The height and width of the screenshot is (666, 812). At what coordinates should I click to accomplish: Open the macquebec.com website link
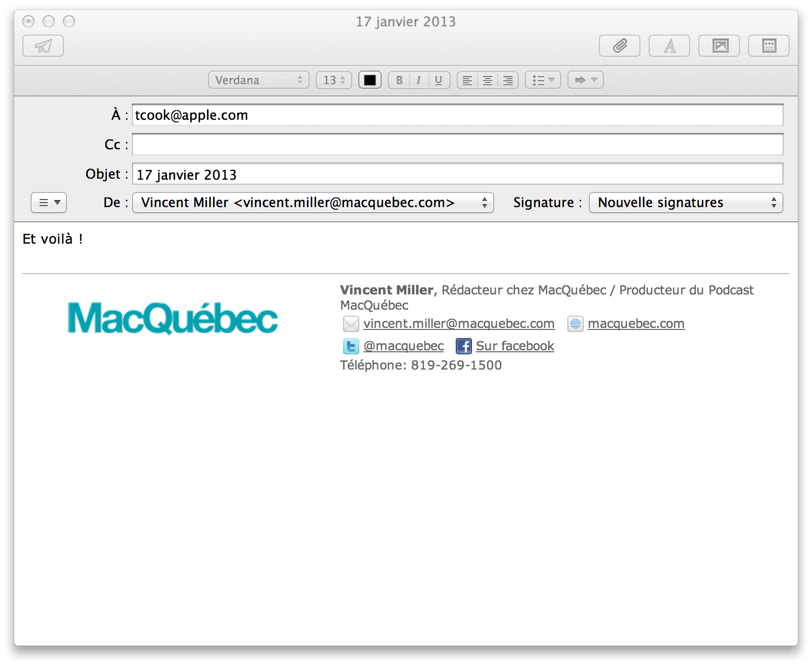(636, 324)
